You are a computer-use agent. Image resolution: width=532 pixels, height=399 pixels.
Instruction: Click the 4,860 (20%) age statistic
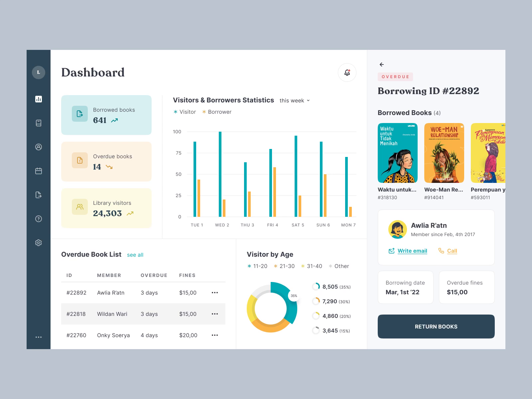pyautogui.click(x=336, y=316)
